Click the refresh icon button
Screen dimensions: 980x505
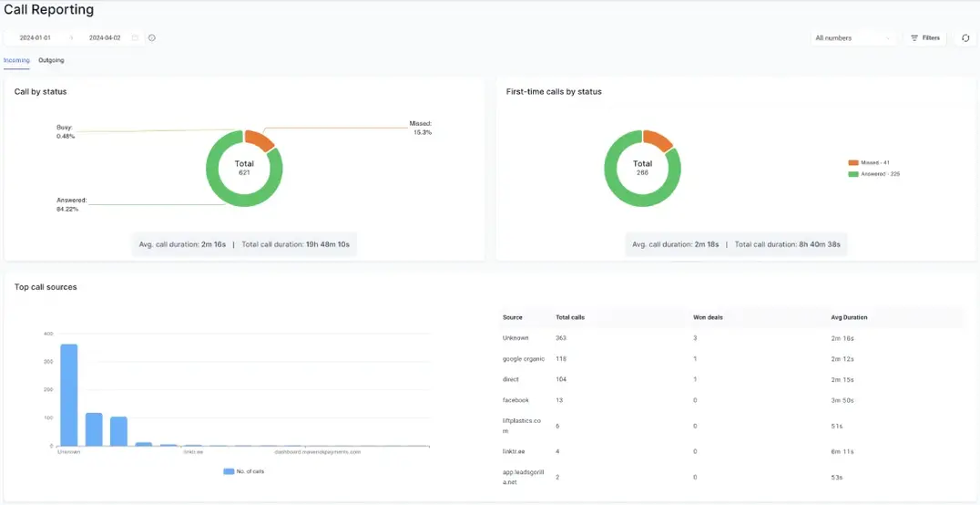coord(965,38)
